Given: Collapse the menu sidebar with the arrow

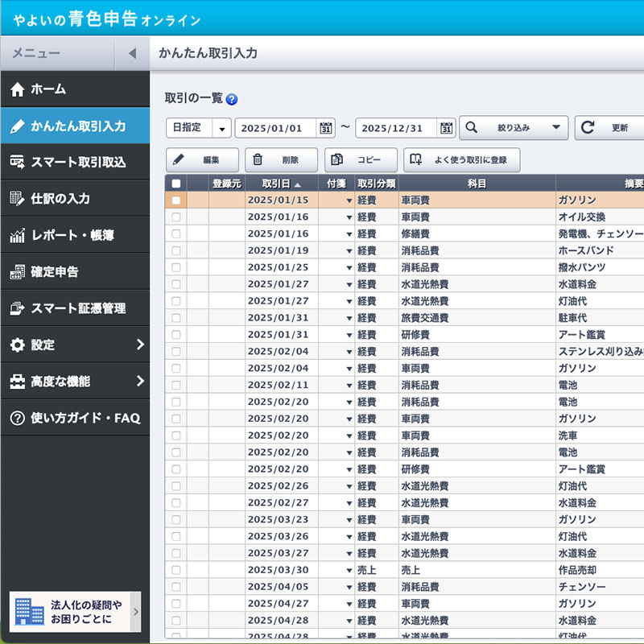Looking at the screenshot, I should tap(132, 54).
